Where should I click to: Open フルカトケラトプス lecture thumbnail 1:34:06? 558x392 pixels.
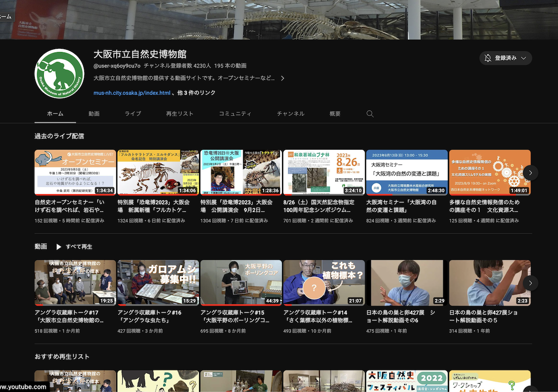click(158, 173)
